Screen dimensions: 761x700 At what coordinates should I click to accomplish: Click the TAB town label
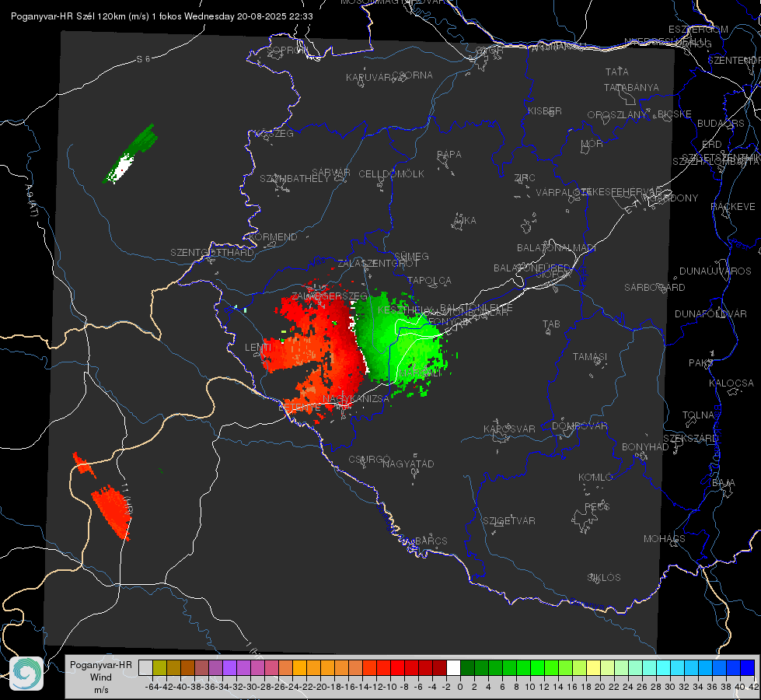point(551,324)
